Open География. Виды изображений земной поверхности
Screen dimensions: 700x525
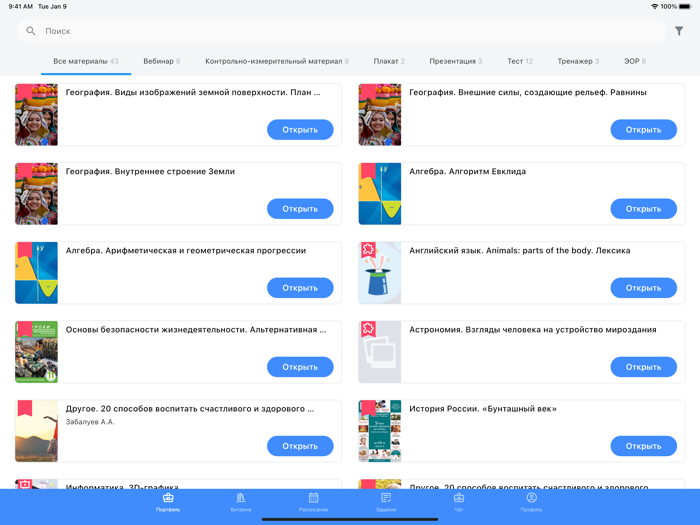pos(300,129)
